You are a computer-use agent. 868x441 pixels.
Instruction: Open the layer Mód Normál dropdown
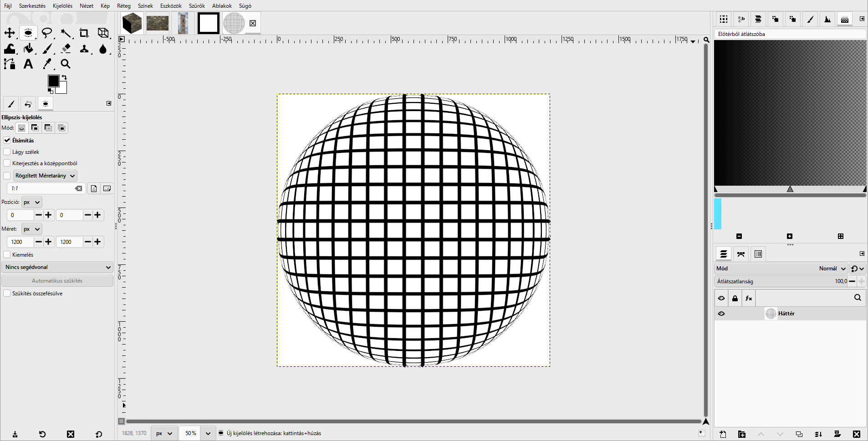[781, 269]
